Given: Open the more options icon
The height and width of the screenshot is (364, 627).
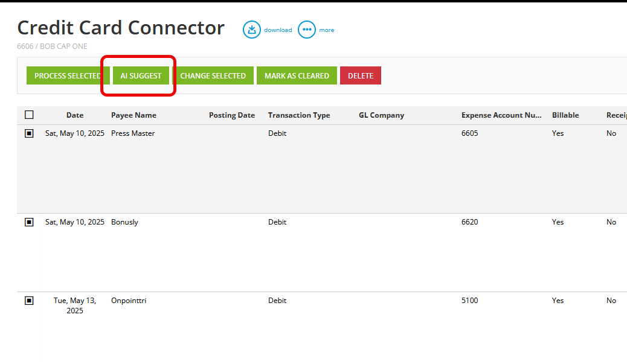Looking at the screenshot, I should point(307,29).
